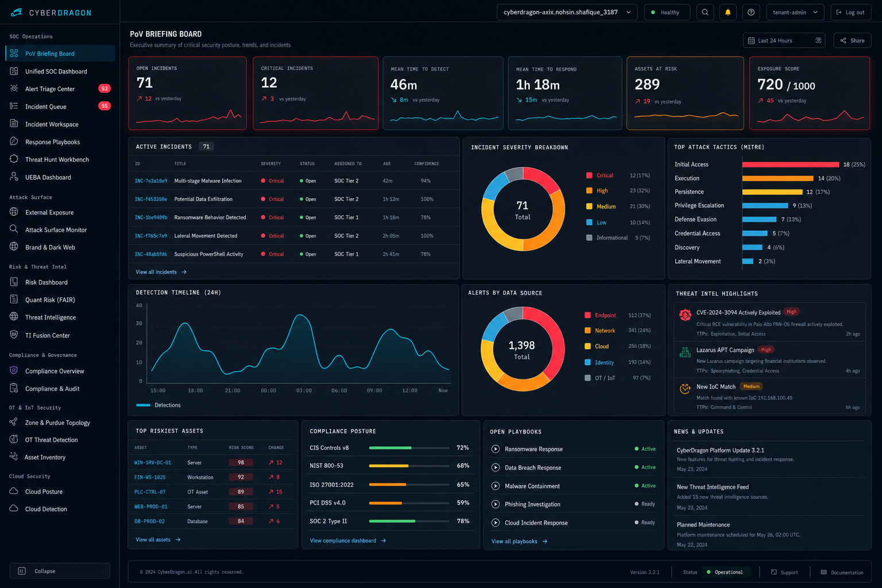Open the cyberdragon-axix tenant selector dropdown

coord(567,12)
